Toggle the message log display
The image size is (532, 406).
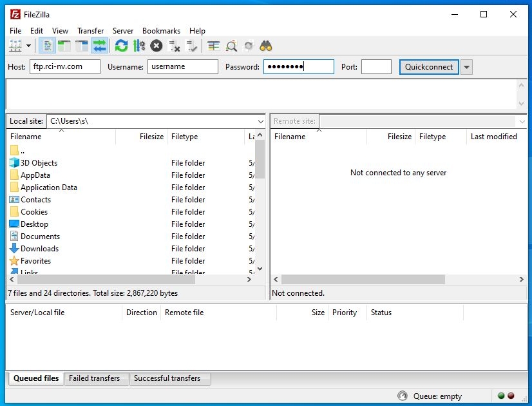click(47, 46)
